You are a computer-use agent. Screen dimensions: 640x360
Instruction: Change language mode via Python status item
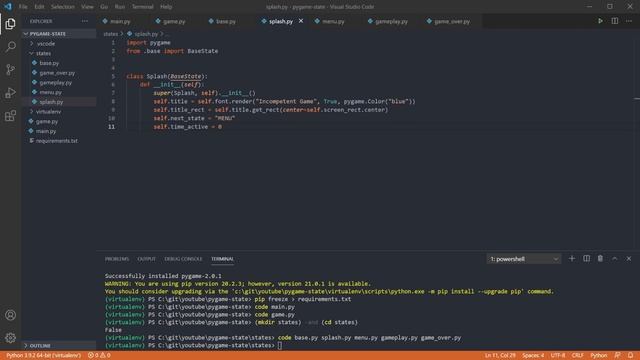tap(599, 356)
